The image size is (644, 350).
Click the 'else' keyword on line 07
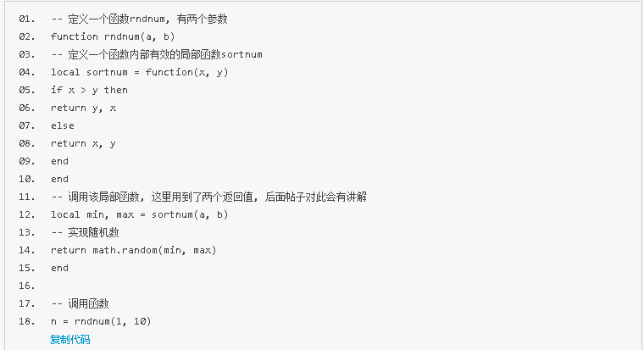coord(63,125)
